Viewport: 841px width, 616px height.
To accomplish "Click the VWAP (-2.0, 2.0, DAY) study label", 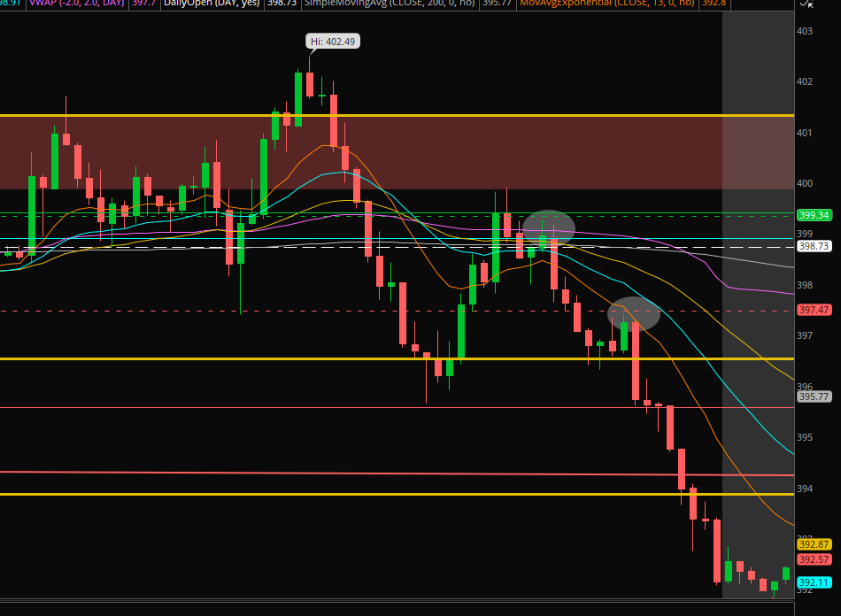I will (77, 4).
